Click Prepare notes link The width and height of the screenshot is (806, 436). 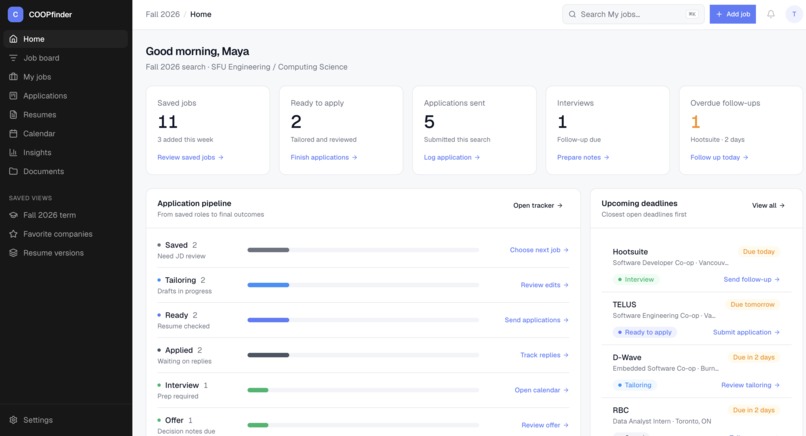click(583, 157)
